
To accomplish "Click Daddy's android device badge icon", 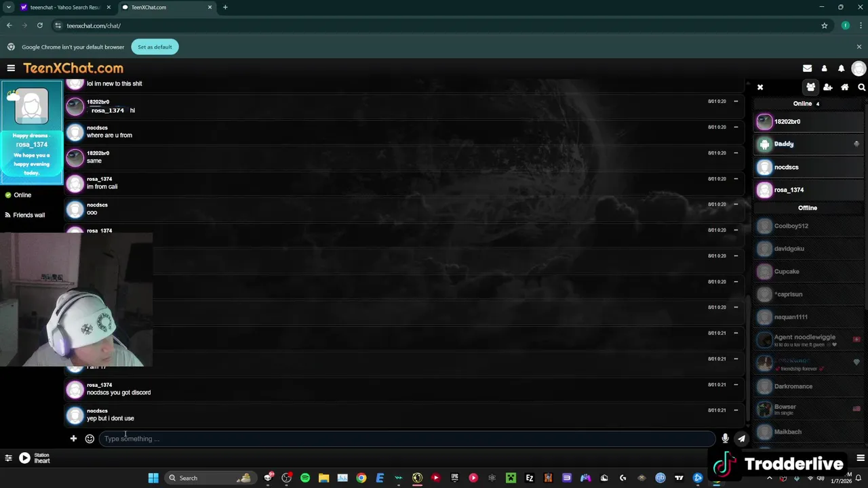I will [856, 144].
